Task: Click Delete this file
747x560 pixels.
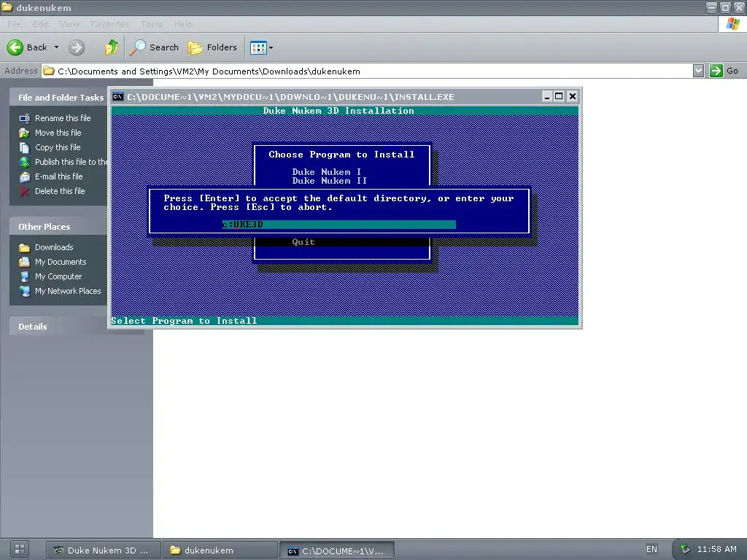Action: (60, 191)
